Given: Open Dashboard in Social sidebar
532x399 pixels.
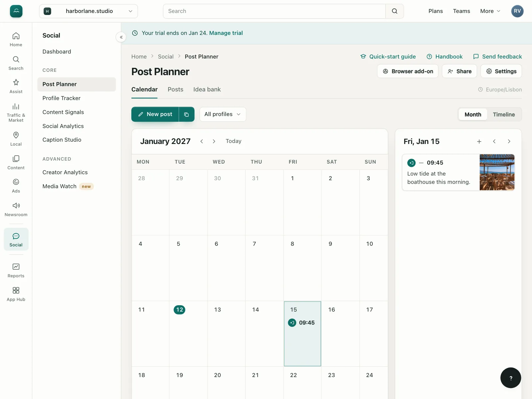Looking at the screenshot, I should 57,52.
